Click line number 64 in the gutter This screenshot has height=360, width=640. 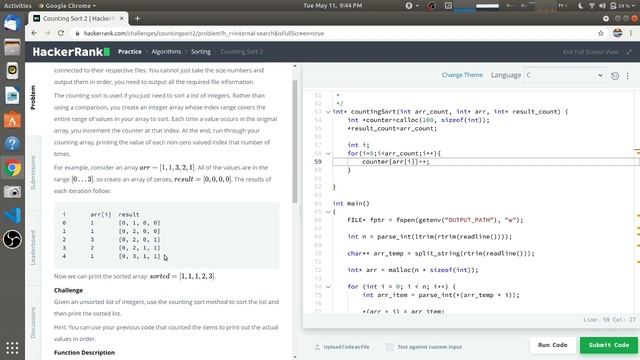(318, 203)
